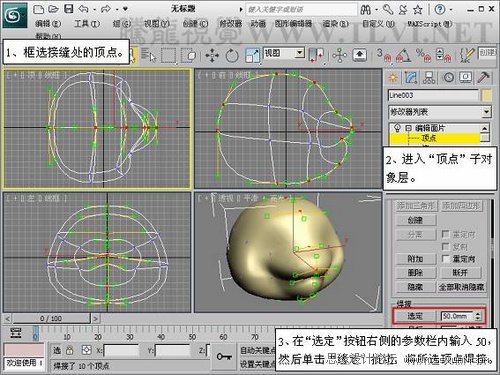
Task: Toggle keyboard shortcut override icon
Action: [359, 55]
